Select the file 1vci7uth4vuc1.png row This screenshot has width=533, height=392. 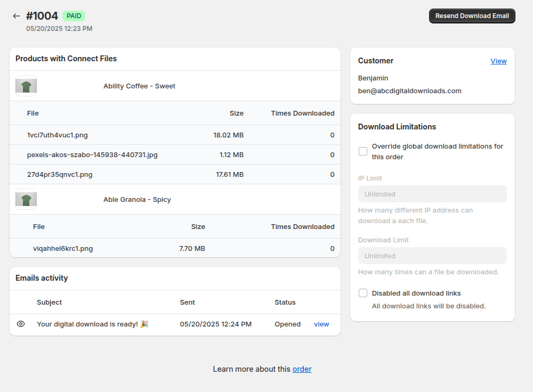[58, 135]
